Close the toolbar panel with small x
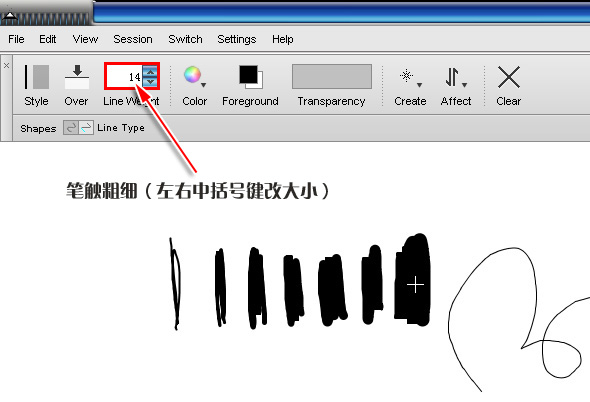Screen dimensions: 590x402 coord(6,65)
